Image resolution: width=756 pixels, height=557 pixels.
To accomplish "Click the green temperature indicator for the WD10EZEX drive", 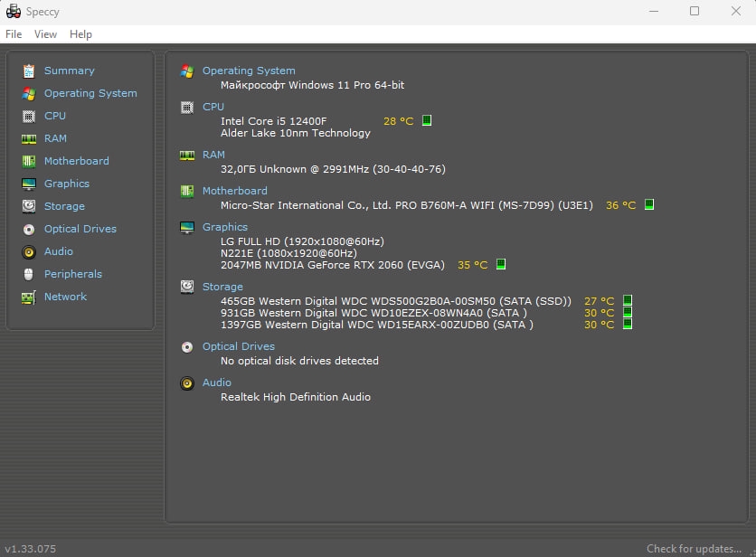I will [x=628, y=312].
